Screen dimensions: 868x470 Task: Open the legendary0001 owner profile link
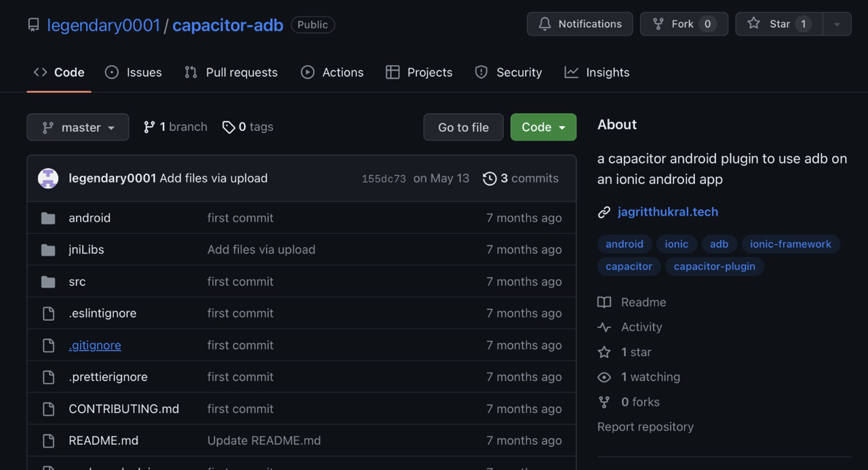pos(104,25)
